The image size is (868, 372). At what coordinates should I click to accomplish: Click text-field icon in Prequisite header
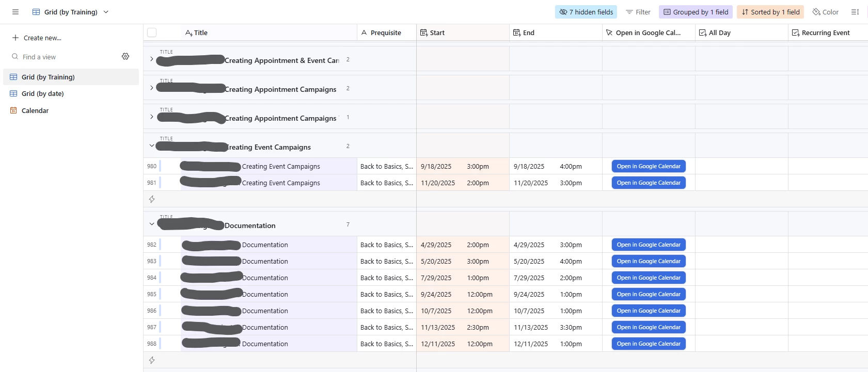tap(364, 33)
